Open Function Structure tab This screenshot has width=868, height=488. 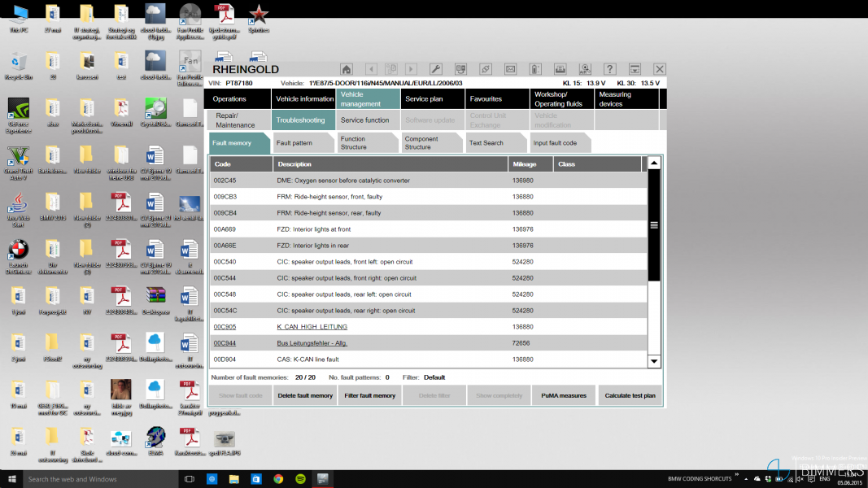click(368, 143)
